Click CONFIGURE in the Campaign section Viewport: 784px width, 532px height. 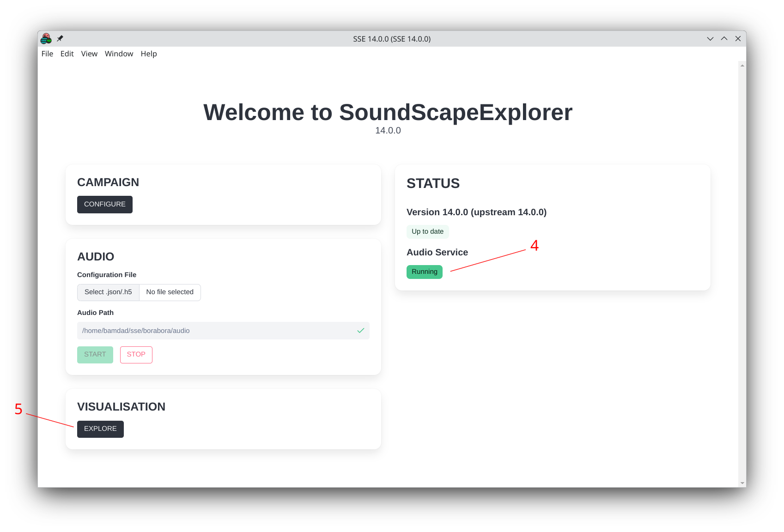pyautogui.click(x=104, y=204)
